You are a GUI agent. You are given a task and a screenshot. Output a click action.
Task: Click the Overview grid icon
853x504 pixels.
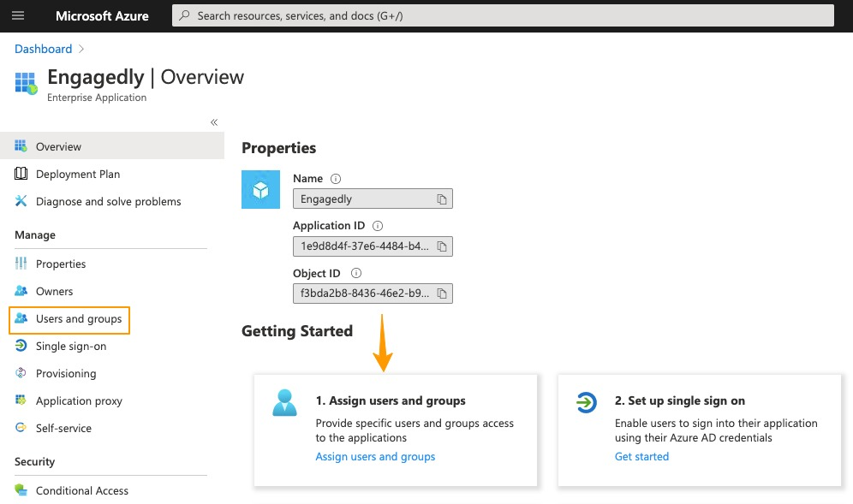click(21, 145)
